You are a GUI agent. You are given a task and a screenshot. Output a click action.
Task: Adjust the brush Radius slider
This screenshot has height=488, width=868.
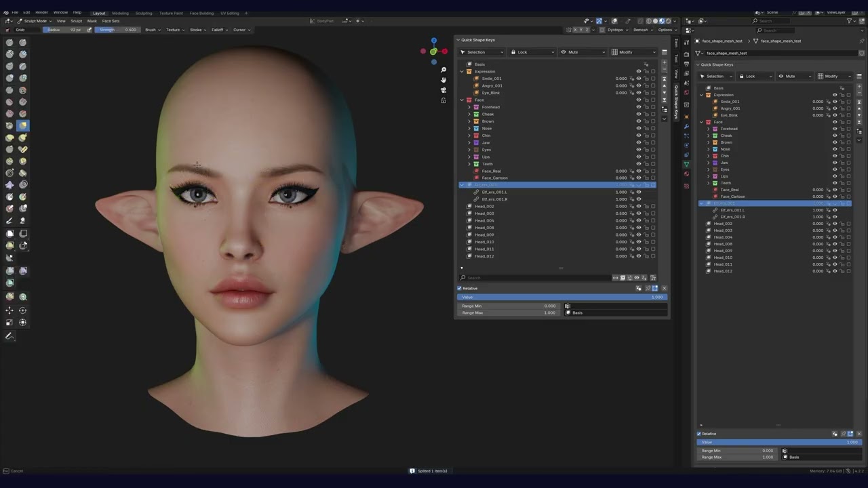point(63,30)
